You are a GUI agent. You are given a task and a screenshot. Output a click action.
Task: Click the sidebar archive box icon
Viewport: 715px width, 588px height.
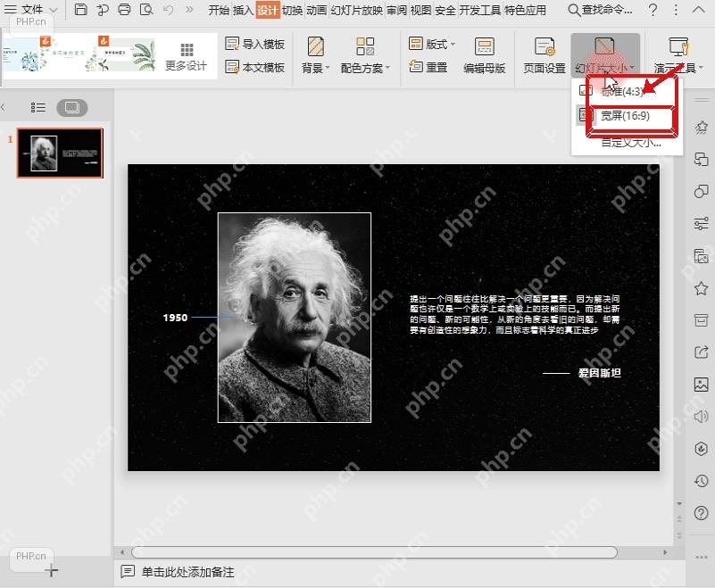coord(702,320)
